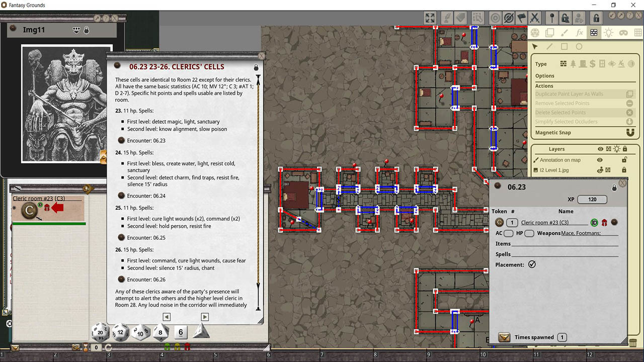
Task: Choose the window occluder type
Action: click(x=602, y=64)
